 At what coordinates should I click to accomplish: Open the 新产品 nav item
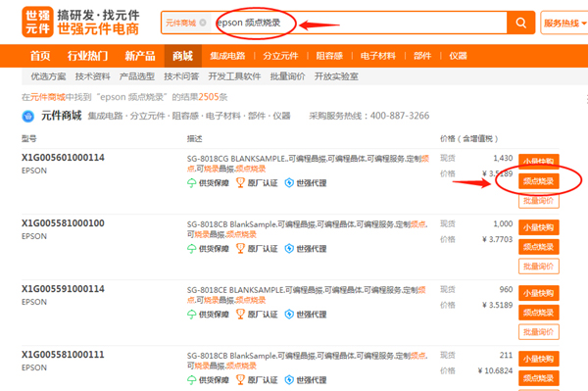140,56
